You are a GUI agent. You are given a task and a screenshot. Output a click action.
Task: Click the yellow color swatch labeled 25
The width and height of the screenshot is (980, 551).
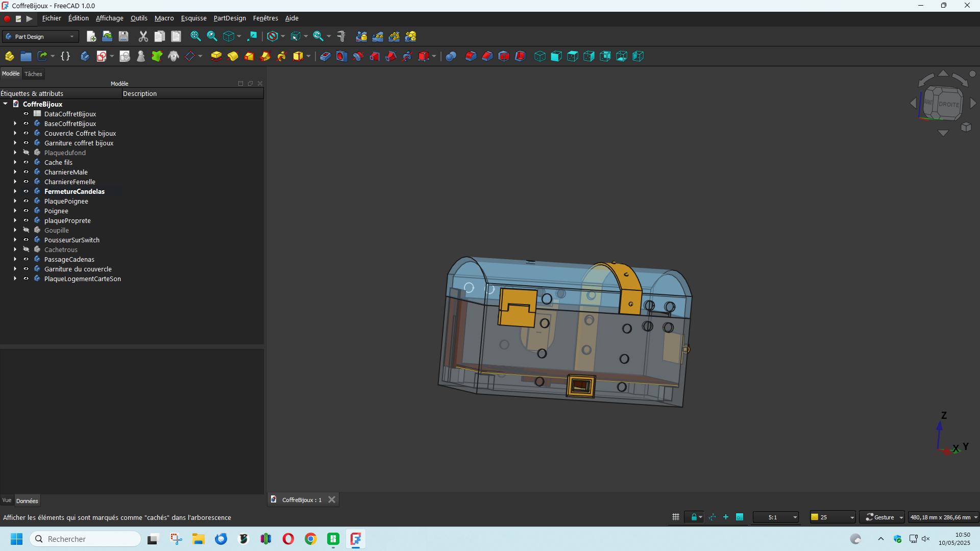(815, 517)
